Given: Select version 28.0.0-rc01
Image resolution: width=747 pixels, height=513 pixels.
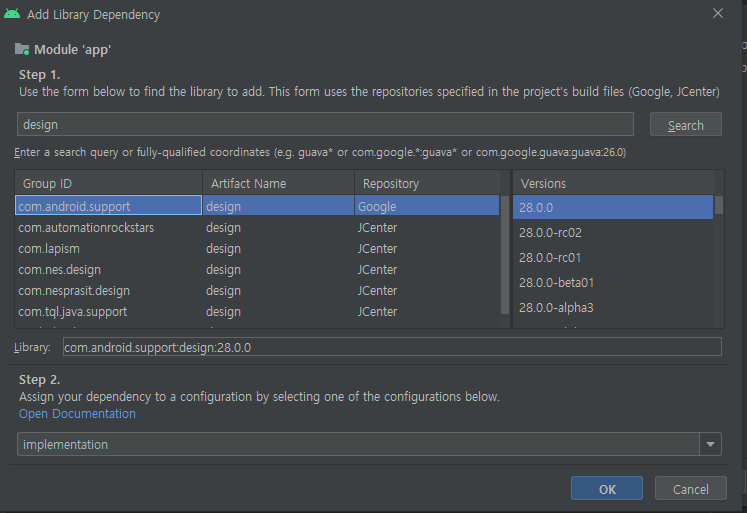Looking at the screenshot, I should [x=613, y=258].
